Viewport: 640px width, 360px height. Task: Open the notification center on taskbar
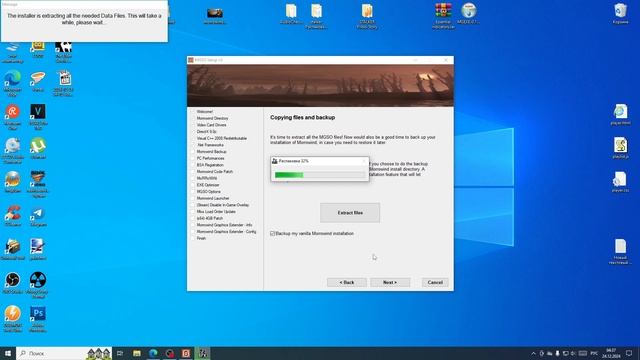(x=629, y=353)
